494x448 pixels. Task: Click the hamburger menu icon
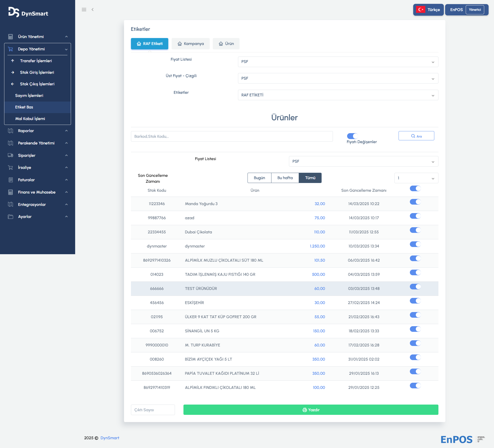click(84, 10)
